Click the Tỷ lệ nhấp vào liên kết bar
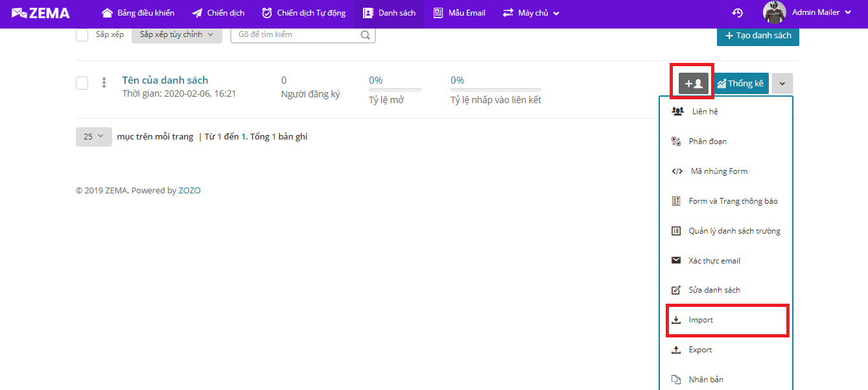 pyautogui.click(x=496, y=90)
